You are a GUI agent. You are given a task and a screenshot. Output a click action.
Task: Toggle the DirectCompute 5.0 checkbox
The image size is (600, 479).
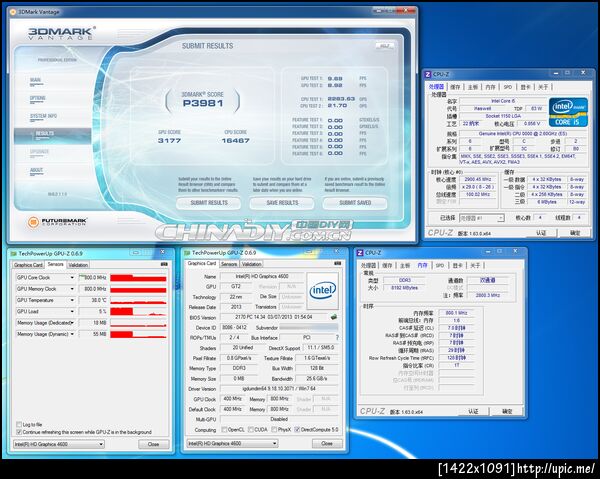(297, 430)
